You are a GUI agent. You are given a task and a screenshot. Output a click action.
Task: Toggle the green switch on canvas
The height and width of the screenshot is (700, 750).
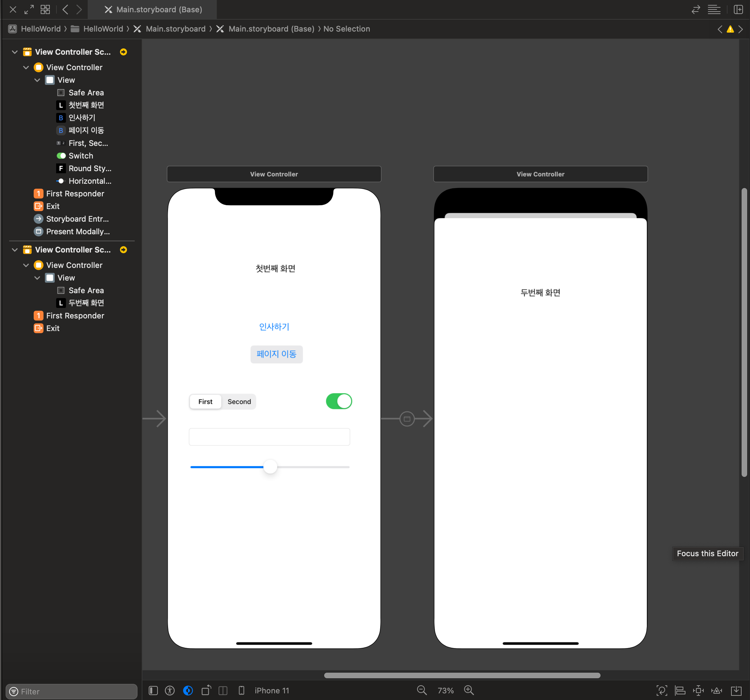tap(339, 401)
